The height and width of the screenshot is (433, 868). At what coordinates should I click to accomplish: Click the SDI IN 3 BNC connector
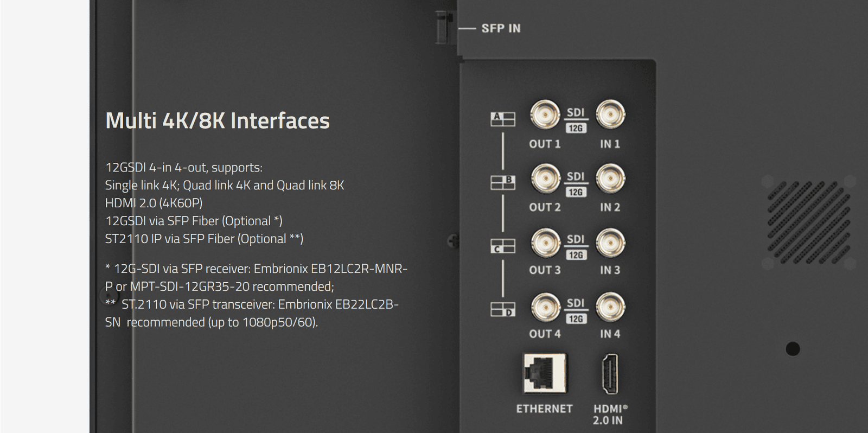coord(610,243)
